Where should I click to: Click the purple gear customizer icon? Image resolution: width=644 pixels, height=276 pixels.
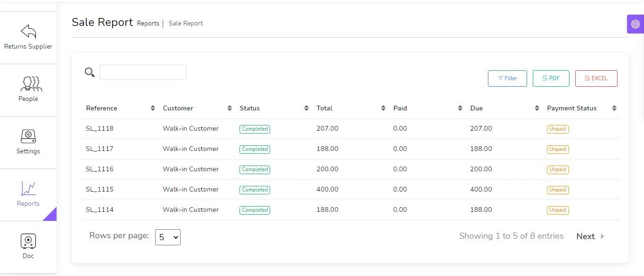[635, 24]
